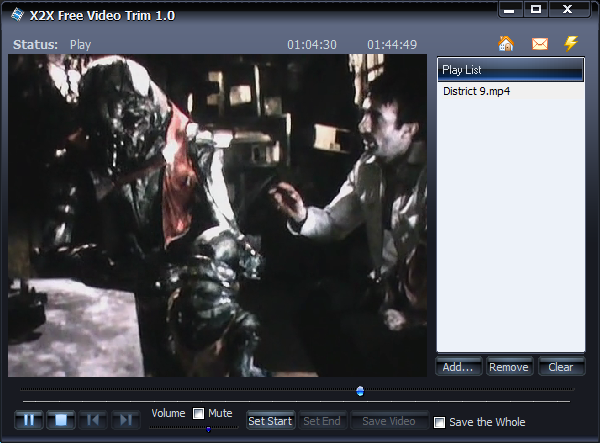Viewport: 600px width, 443px height.
Task: Click the yellow lightning bolt icon
Action: [x=571, y=44]
